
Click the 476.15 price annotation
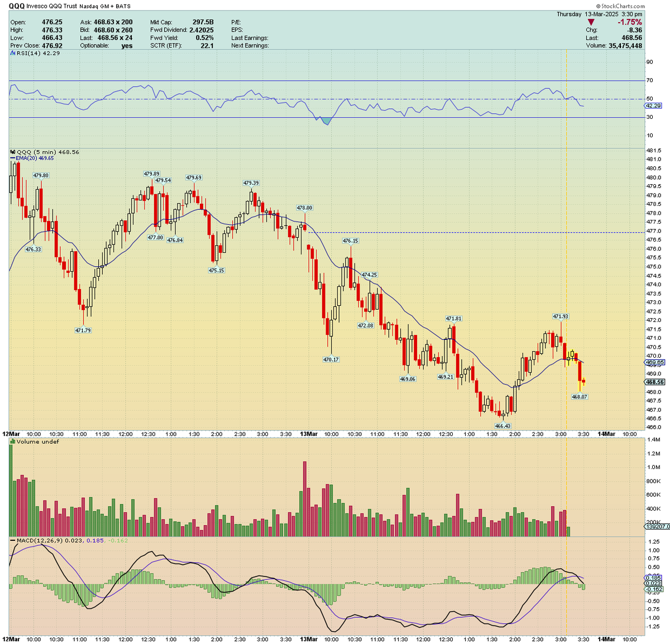pyautogui.click(x=351, y=241)
